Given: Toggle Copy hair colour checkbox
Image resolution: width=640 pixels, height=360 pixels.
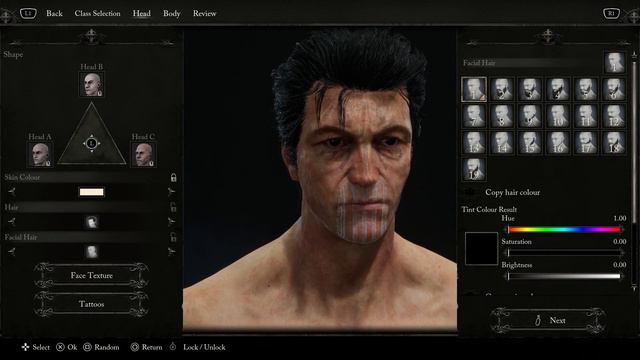Looking at the screenshot, I should point(471,192).
